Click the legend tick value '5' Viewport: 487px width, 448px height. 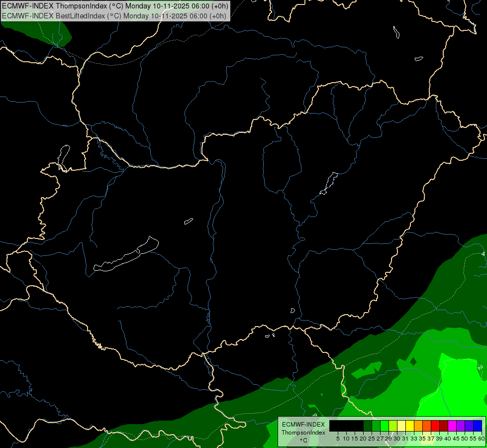coord(338,439)
